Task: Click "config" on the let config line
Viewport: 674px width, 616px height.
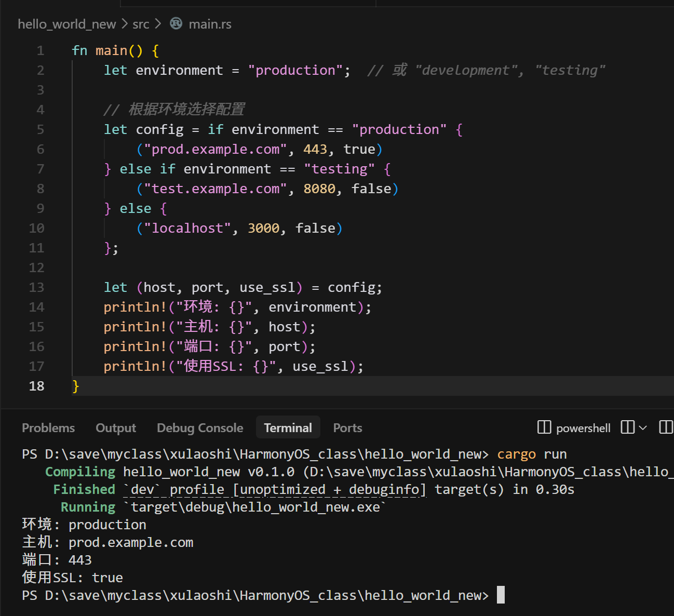Action: [160, 130]
